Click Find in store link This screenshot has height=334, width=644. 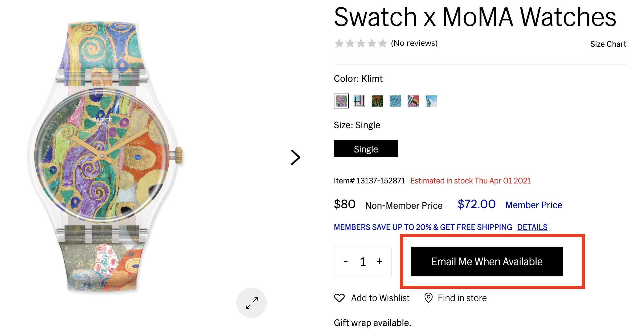coord(462,298)
